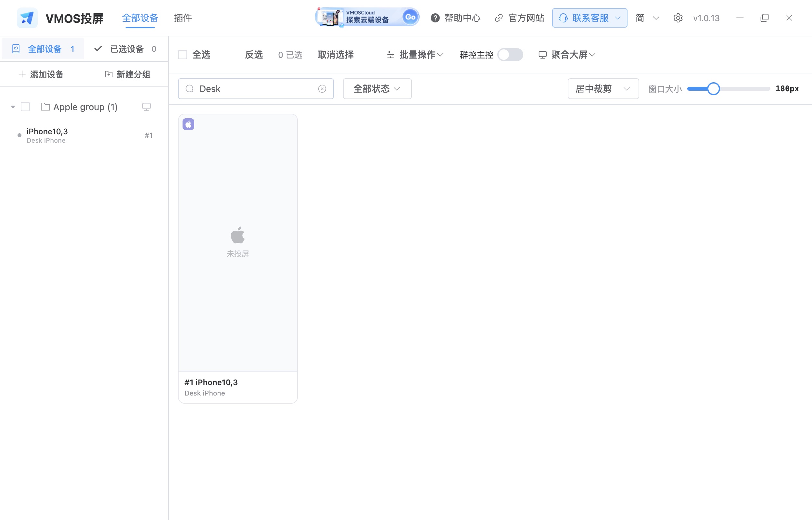Click the batch operation sliders icon
Viewport: 812px width, 520px height.
391,55
